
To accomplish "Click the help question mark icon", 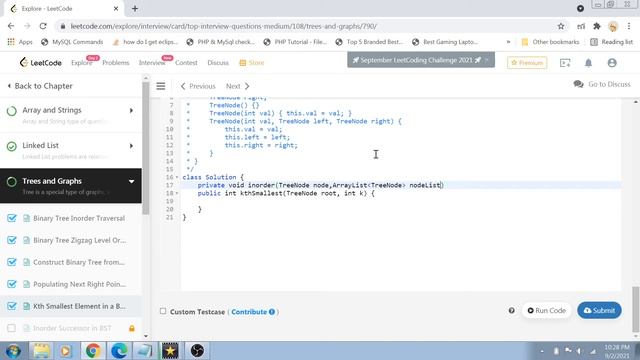I will tap(511, 311).
